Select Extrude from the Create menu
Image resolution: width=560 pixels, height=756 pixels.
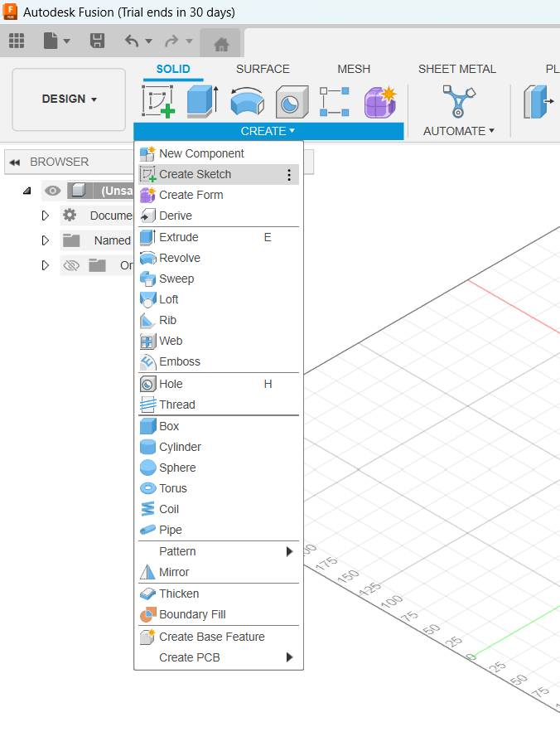coord(219,237)
